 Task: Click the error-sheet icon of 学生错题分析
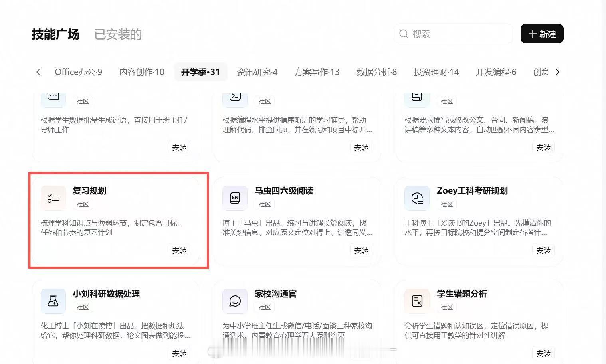(417, 301)
